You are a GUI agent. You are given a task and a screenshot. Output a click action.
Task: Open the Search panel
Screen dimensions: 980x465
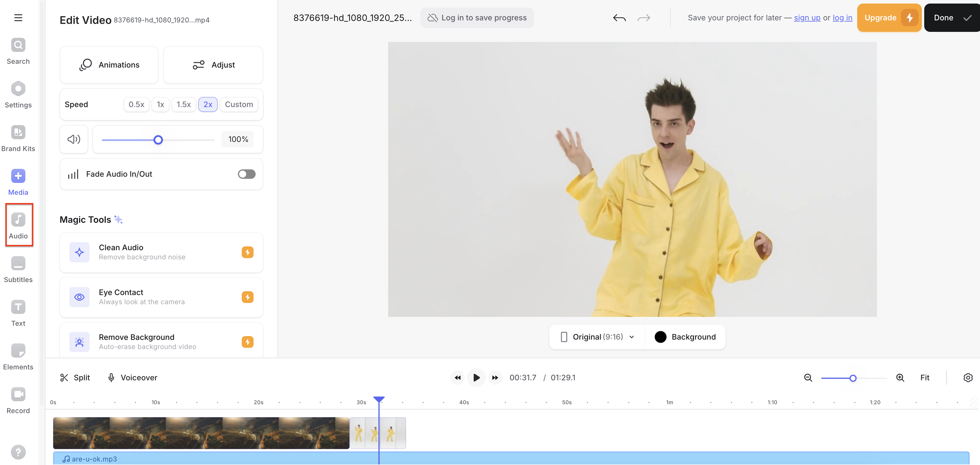coord(18,50)
